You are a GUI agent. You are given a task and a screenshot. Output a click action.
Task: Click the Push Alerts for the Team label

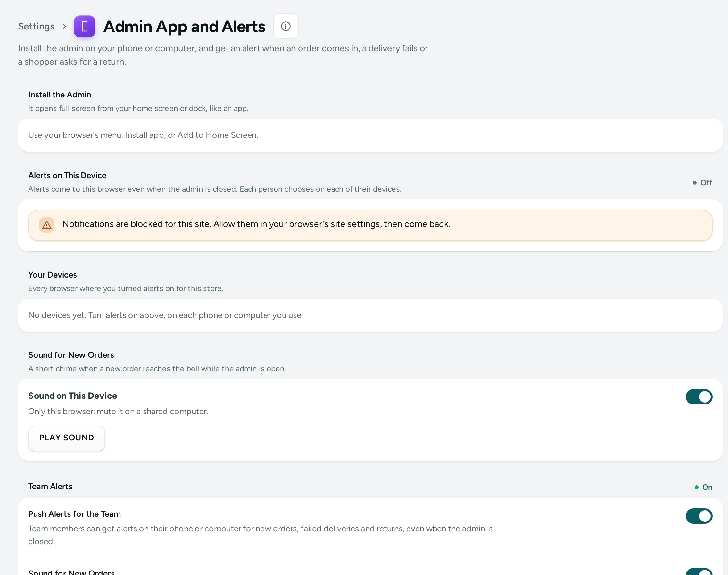pyautogui.click(x=74, y=514)
